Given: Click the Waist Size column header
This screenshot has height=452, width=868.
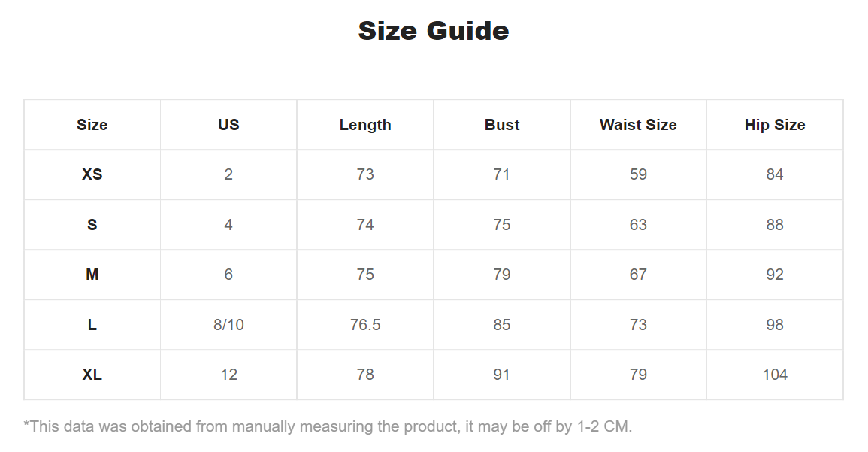Looking at the screenshot, I should [638, 125].
